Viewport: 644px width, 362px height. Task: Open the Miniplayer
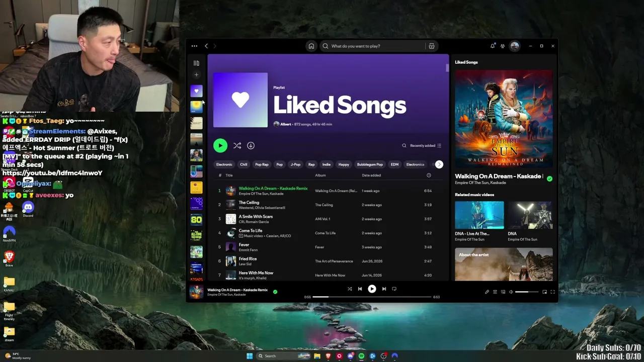click(544, 292)
